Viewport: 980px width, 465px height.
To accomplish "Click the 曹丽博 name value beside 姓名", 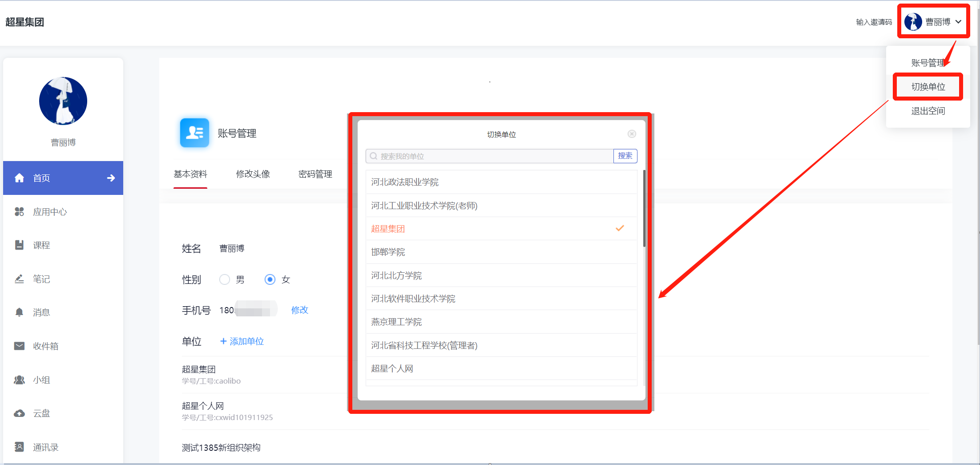I will [x=232, y=248].
